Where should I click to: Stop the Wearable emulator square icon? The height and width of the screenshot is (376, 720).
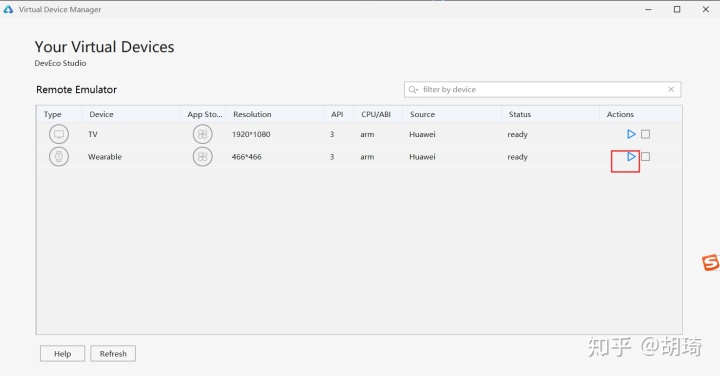click(x=646, y=157)
